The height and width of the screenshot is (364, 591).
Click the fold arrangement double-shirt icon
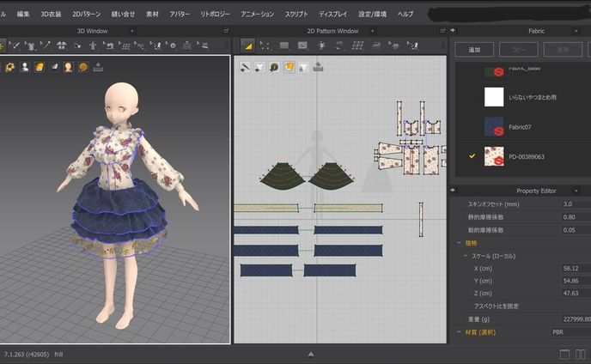pyautogui.click(x=62, y=45)
